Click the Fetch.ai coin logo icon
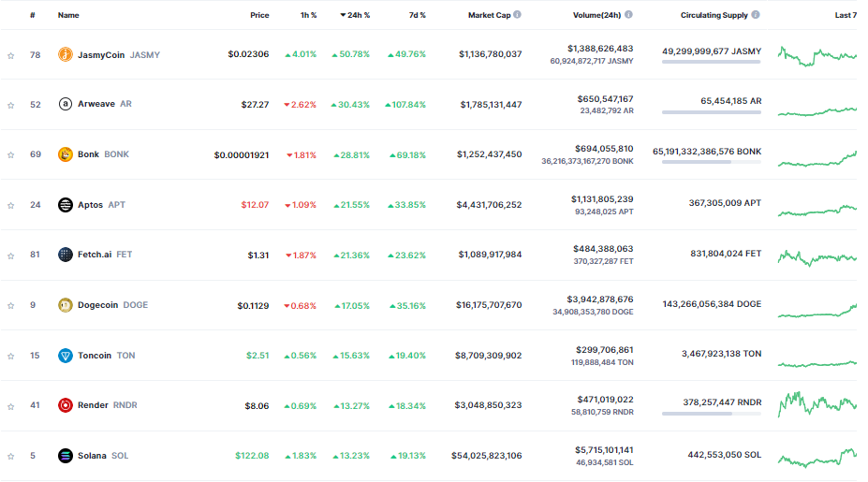Viewport: 868px width, 482px height. click(66, 255)
